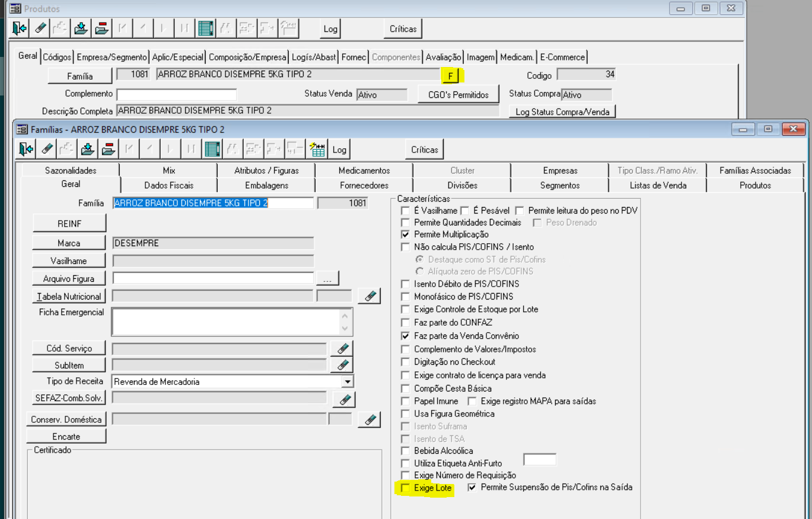Check the É Vasilhame checkbox
The height and width of the screenshot is (519, 812).
coord(406,211)
